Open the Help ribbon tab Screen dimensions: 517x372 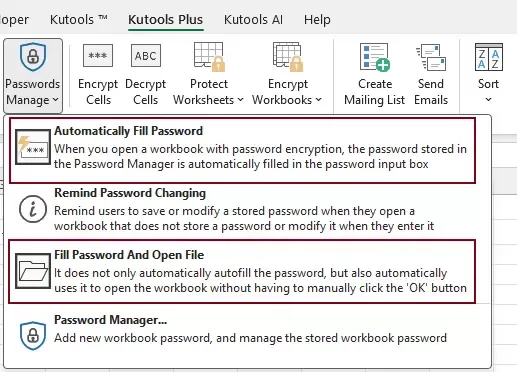317,20
